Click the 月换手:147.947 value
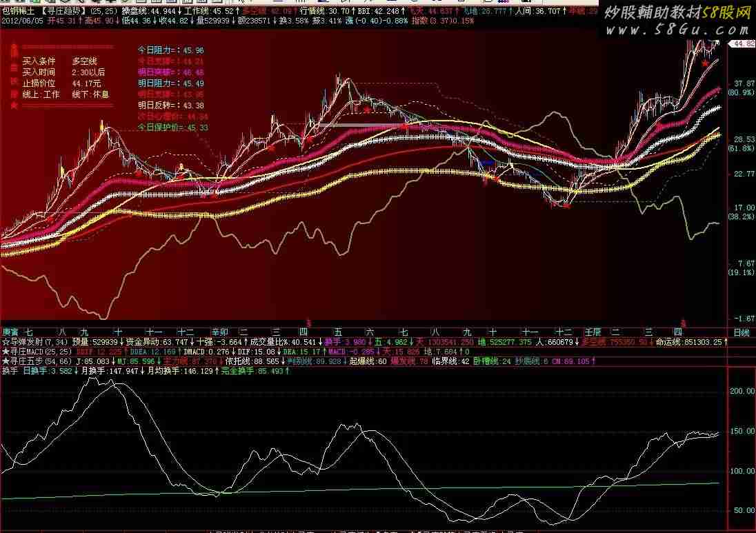Viewport: 756px width, 533px height. (110, 371)
